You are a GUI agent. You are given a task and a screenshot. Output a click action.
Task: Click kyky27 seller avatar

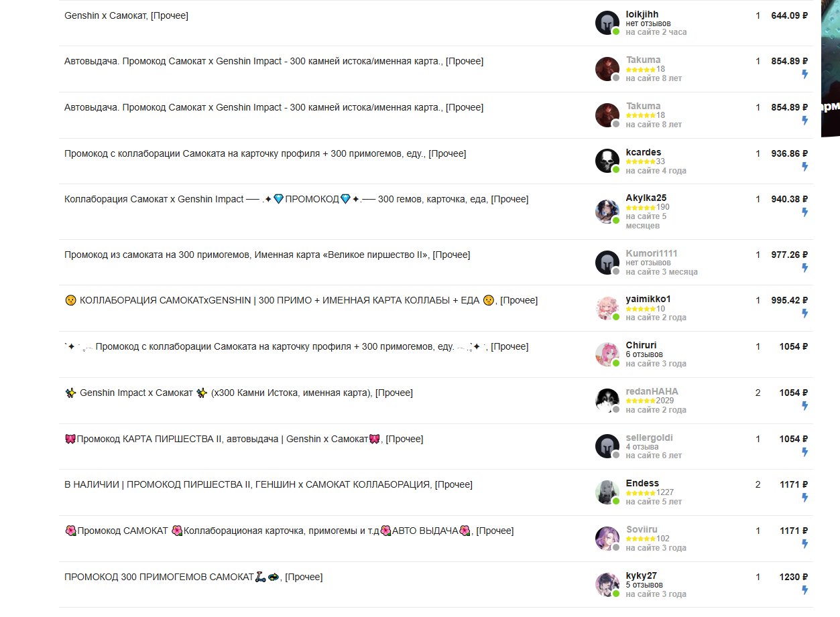(x=607, y=585)
